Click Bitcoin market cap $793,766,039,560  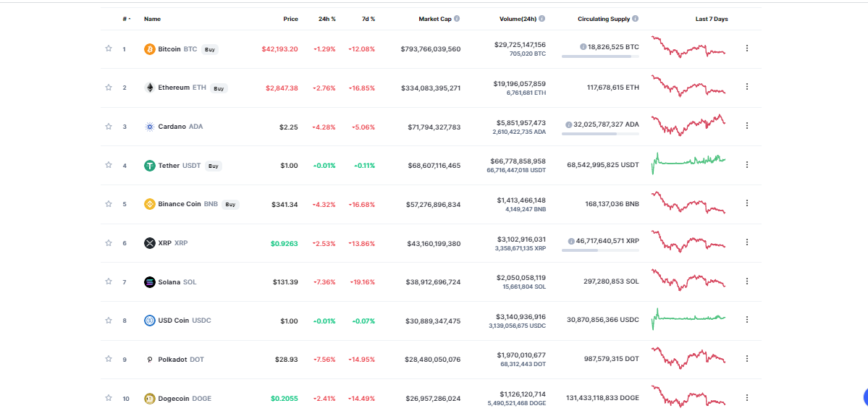(431, 49)
